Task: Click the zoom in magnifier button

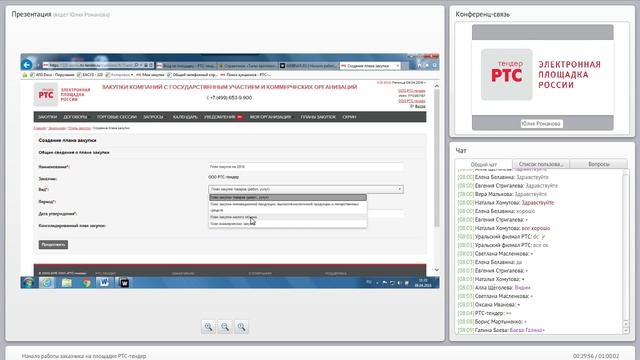Action: point(209,327)
